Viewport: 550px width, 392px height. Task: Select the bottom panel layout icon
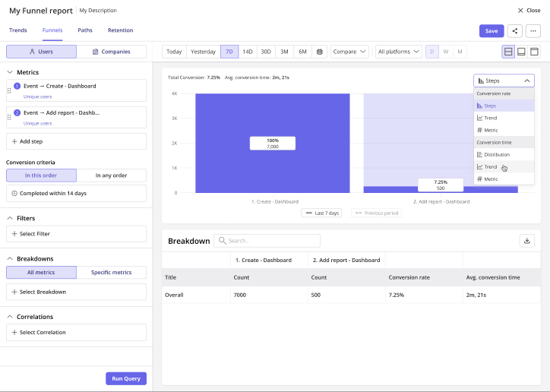coord(521,52)
